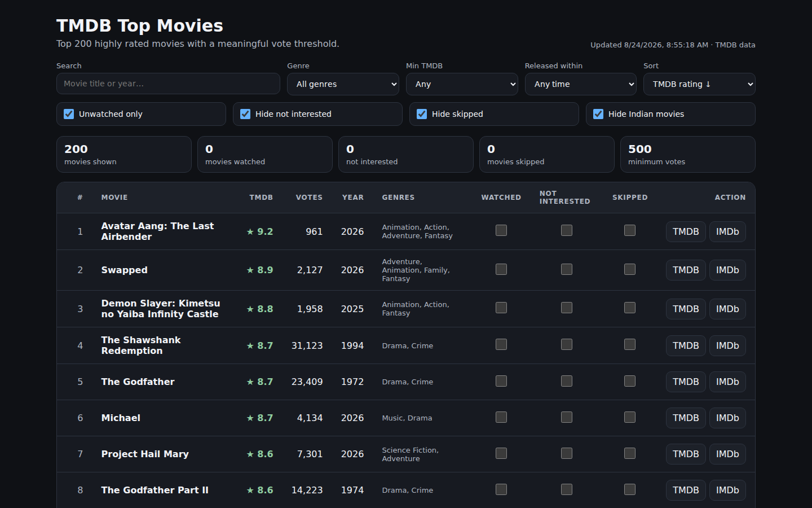Click the TMDB Top Movies page heading
Viewport: 812px width, 508px height.
(x=140, y=25)
